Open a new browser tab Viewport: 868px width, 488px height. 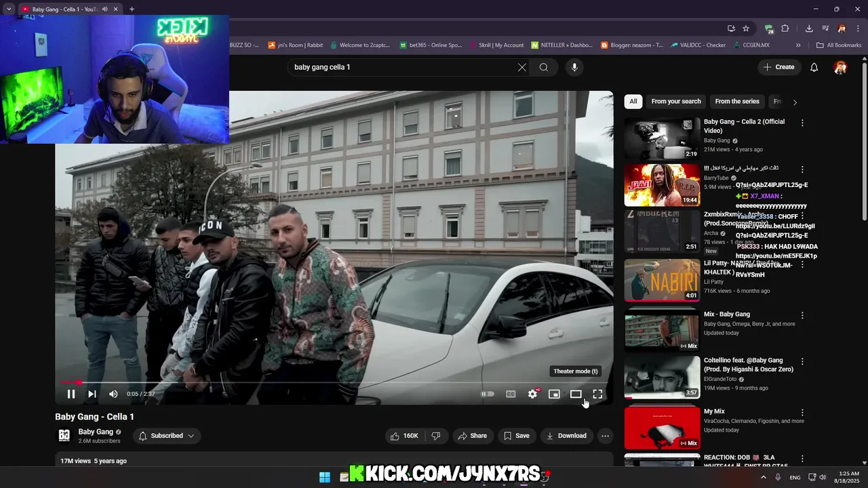pyautogui.click(x=132, y=9)
